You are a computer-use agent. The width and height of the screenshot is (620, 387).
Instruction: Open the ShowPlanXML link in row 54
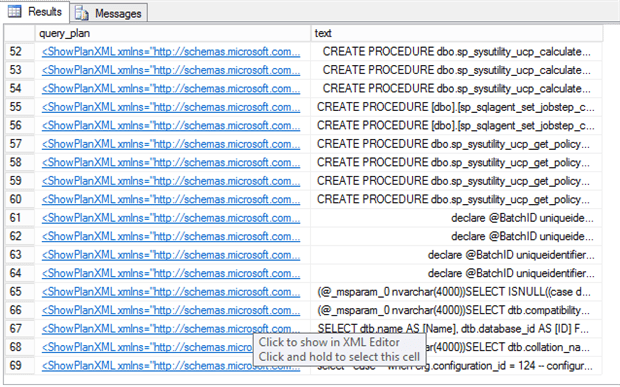click(171, 89)
